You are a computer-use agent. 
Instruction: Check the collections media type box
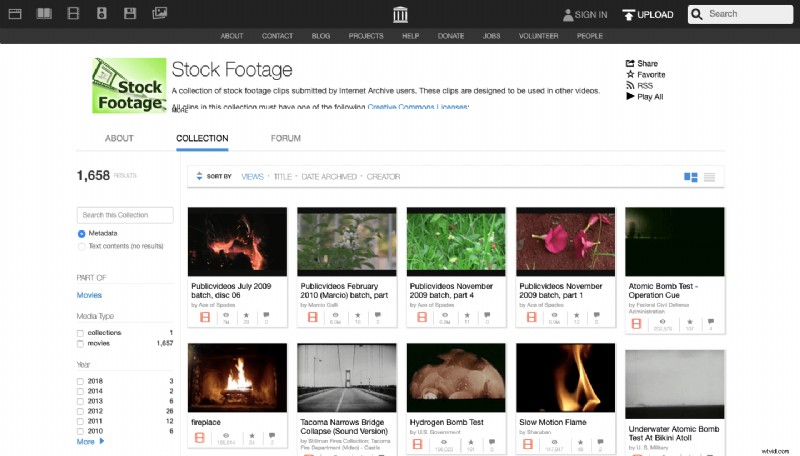tap(80, 333)
